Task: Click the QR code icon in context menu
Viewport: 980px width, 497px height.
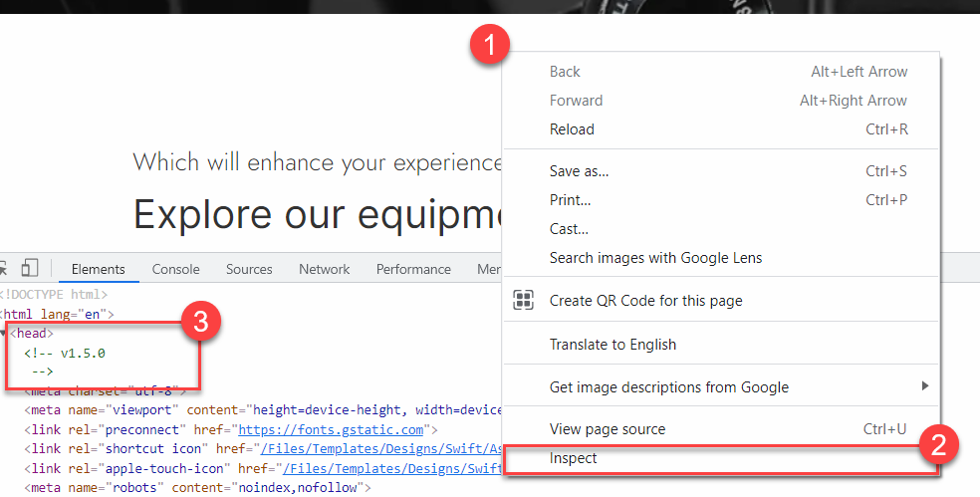Action: (x=523, y=300)
